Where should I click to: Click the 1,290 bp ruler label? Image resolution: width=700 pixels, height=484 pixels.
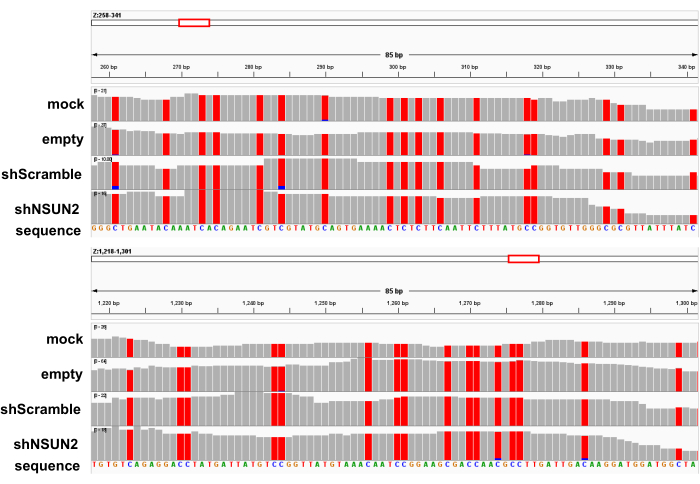tap(614, 303)
